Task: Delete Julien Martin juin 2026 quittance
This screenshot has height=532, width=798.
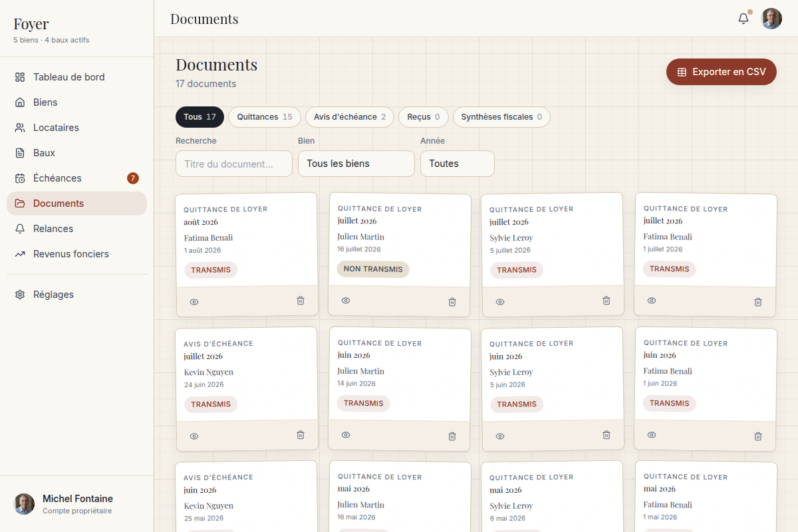Action: click(452, 436)
